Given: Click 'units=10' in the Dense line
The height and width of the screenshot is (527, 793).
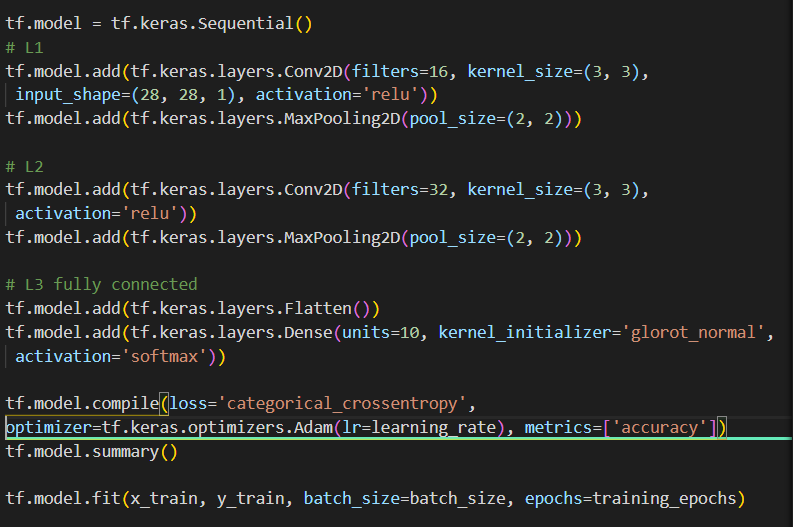Looking at the screenshot, I should point(381,332).
